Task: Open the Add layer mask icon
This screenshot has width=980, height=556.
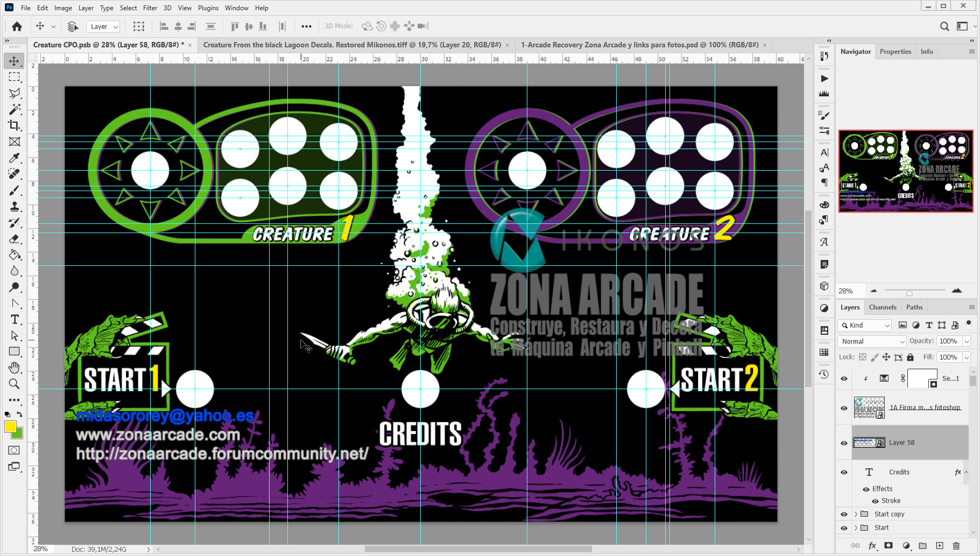Action: point(887,545)
